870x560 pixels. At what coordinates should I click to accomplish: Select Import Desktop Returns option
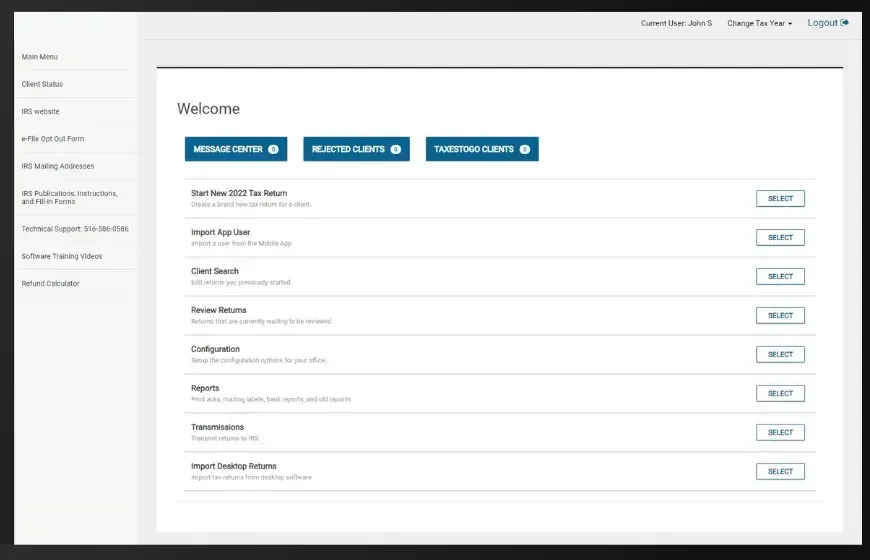780,472
